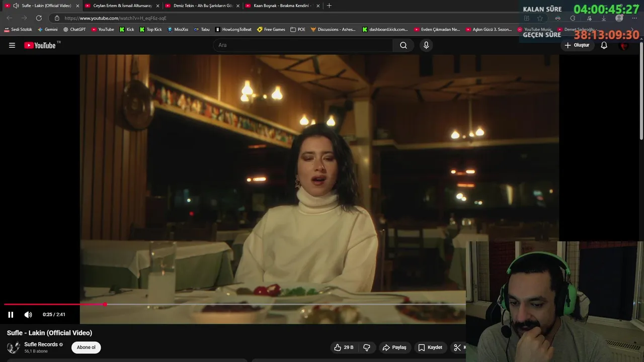The height and width of the screenshot is (362, 644).
Task: Open the Sesli Sözlük bookmark
Action: tap(18, 30)
